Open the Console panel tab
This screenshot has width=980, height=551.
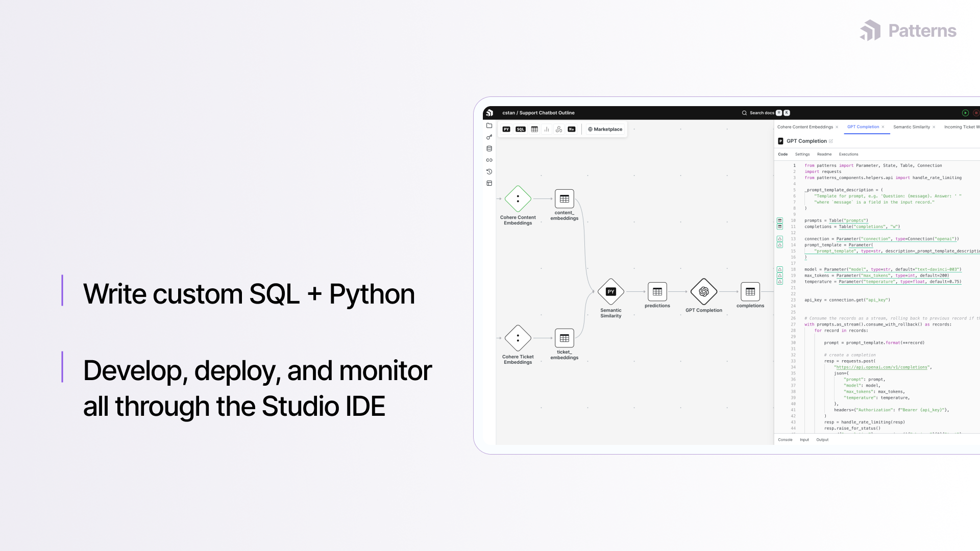[x=785, y=440]
